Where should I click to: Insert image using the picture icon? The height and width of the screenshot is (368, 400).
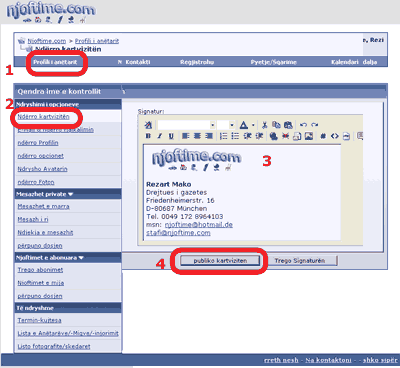pyautogui.click(x=309, y=136)
